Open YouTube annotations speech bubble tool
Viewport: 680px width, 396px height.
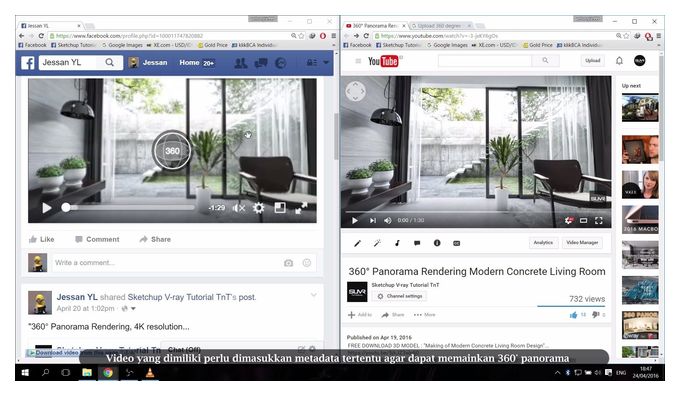coord(417,243)
